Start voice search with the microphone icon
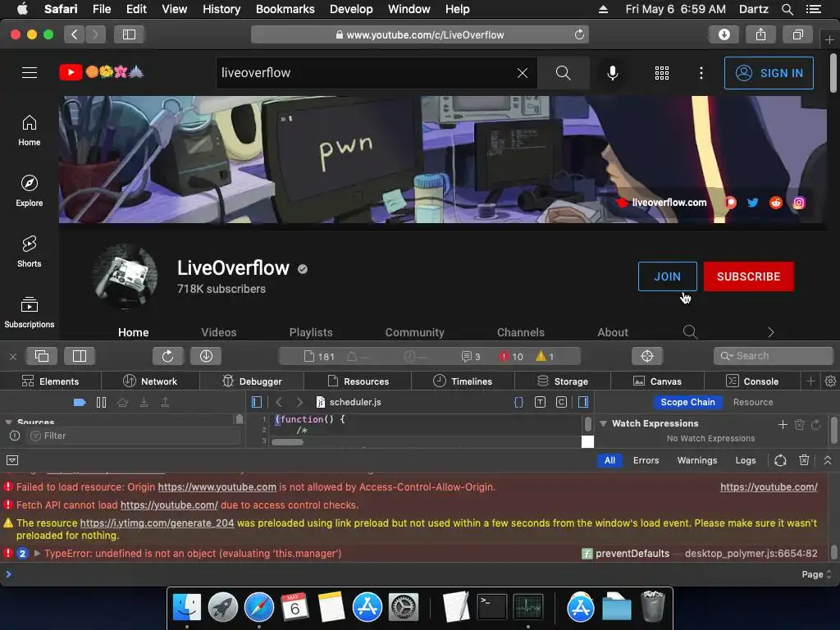The height and width of the screenshot is (630, 840). (x=612, y=73)
